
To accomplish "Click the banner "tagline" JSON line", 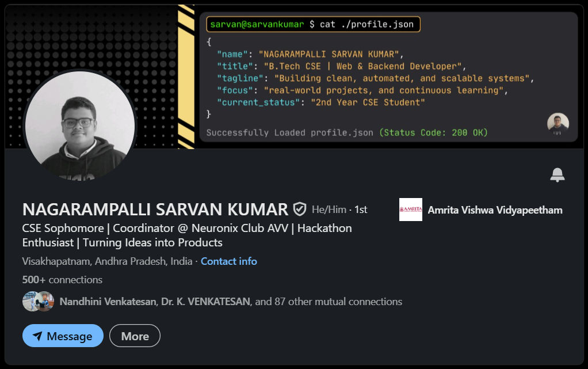I will click(x=375, y=78).
